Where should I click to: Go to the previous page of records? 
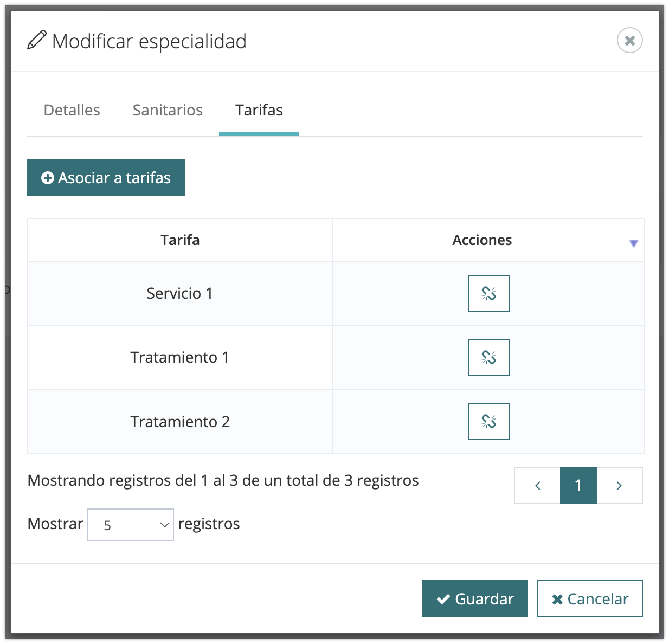click(x=537, y=485)
